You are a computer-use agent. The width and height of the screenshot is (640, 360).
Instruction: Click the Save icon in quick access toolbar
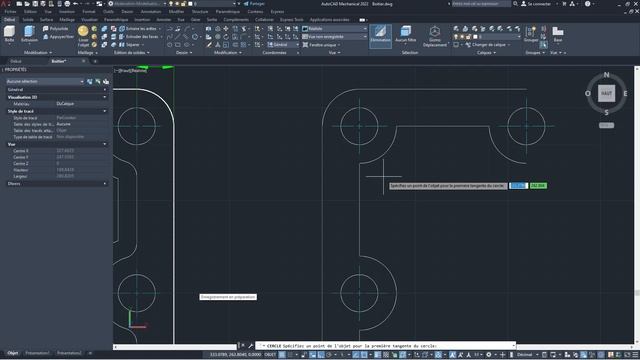[x=35, y=4]
